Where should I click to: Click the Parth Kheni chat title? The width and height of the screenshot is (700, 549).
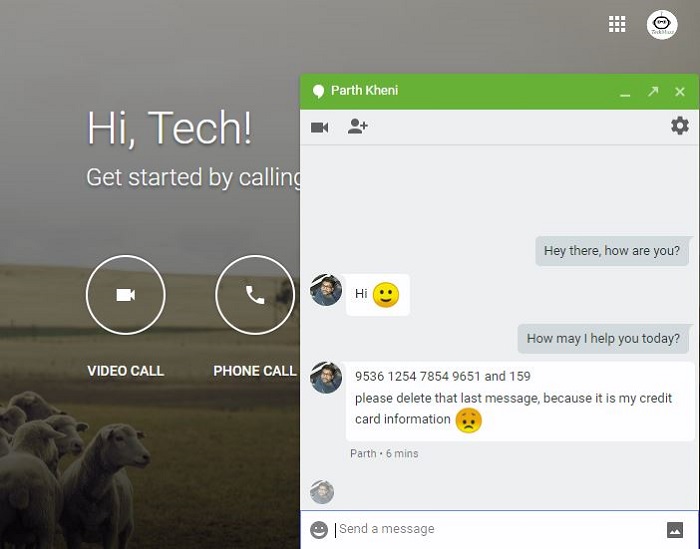coord(364,91)
